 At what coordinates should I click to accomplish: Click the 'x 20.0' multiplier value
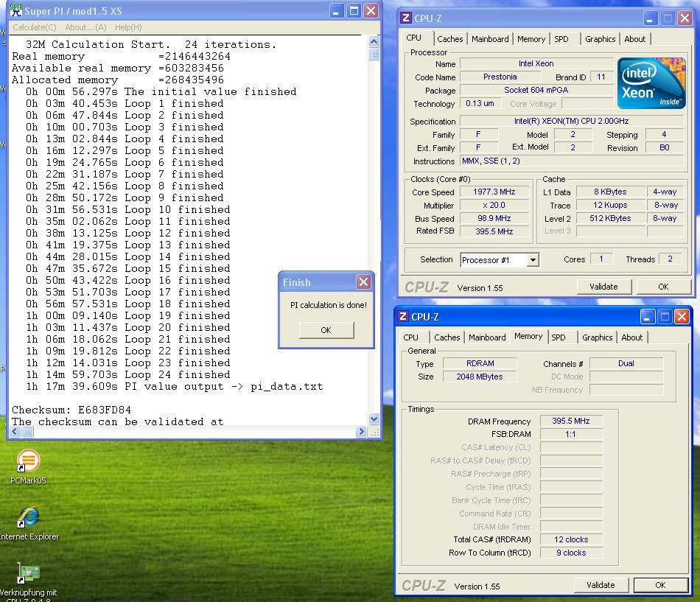point(494,205)
